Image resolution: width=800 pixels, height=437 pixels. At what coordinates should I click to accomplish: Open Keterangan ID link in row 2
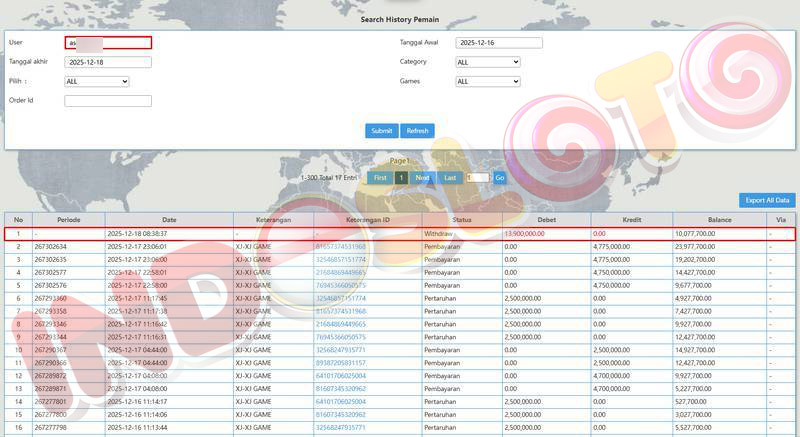point(340,246)
